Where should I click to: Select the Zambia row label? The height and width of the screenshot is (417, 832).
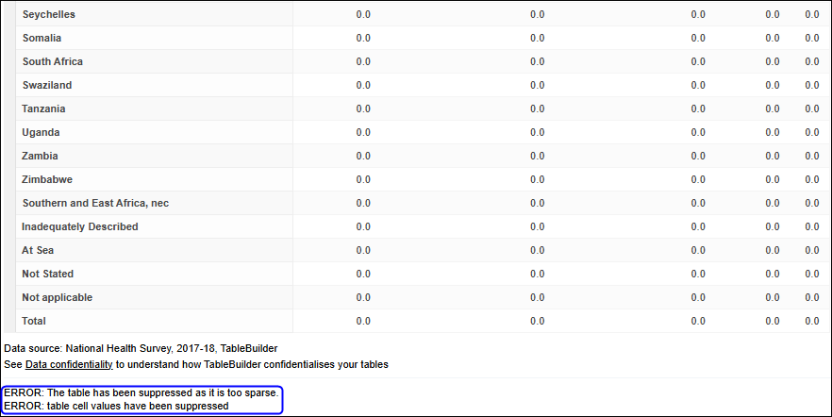(x=40, y=156)
